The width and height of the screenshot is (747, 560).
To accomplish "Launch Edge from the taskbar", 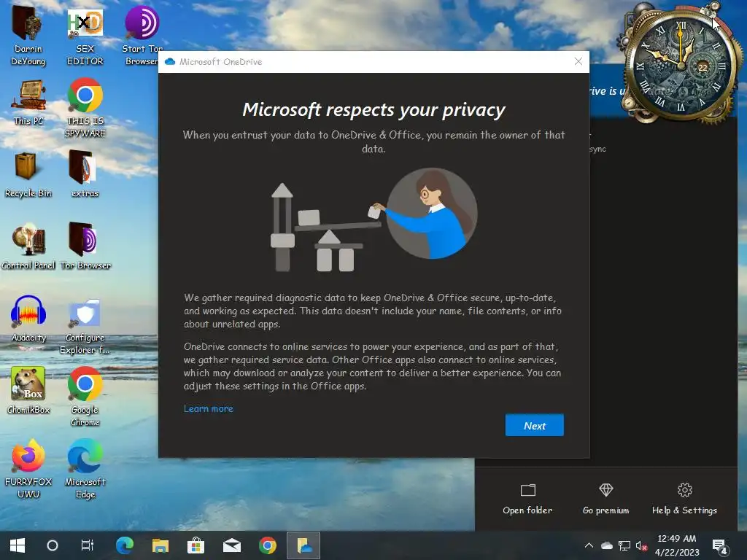I will [124, 545].
